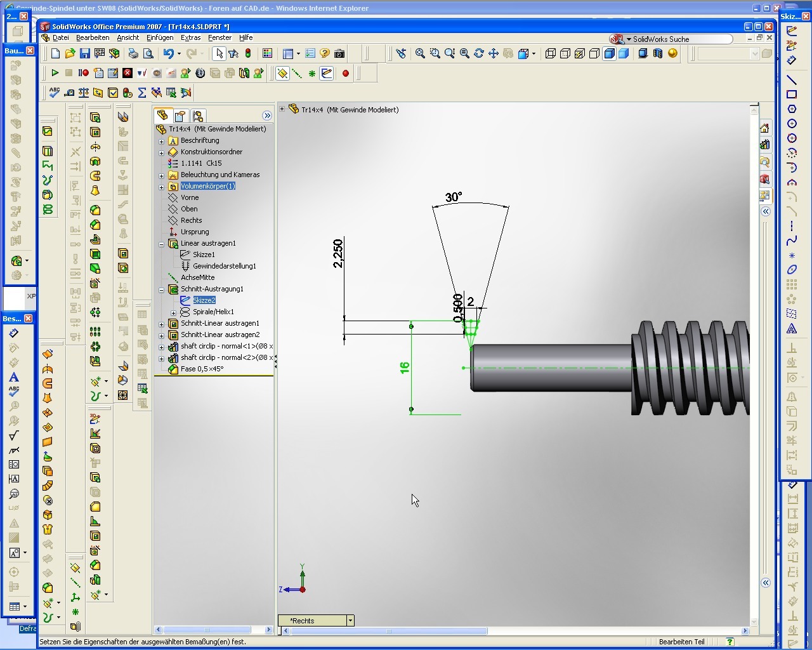Screen dimensions: 812x650
Task: Open the Einfügen menu
Action: pos(160,38)
